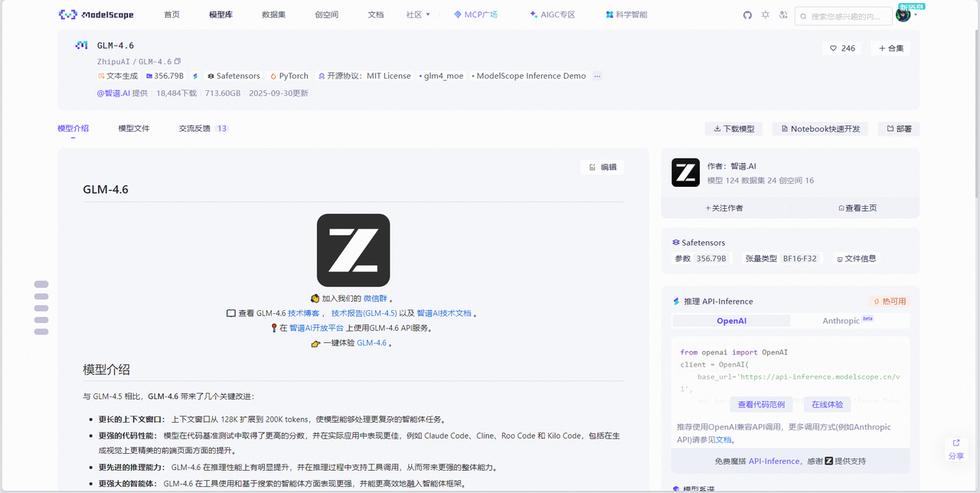This screenshot has width=980, height=493.
Task: Copy model ID ZhipuAI/GLM-4.6 icon
Action: 178,61
